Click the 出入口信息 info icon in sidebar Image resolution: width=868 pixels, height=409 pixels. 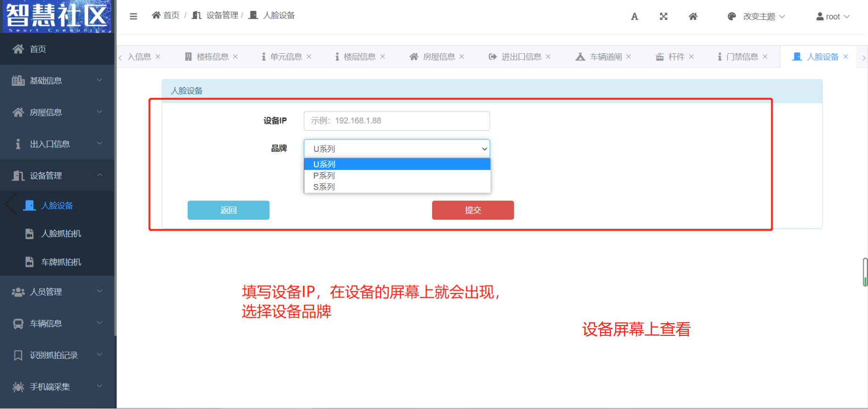[x=18, y=144]
